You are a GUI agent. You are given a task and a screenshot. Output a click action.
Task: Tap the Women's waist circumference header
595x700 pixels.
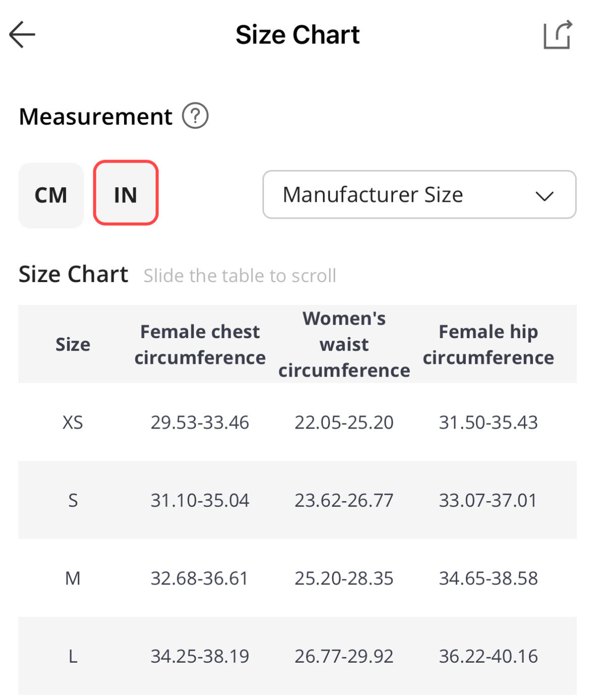344,345
